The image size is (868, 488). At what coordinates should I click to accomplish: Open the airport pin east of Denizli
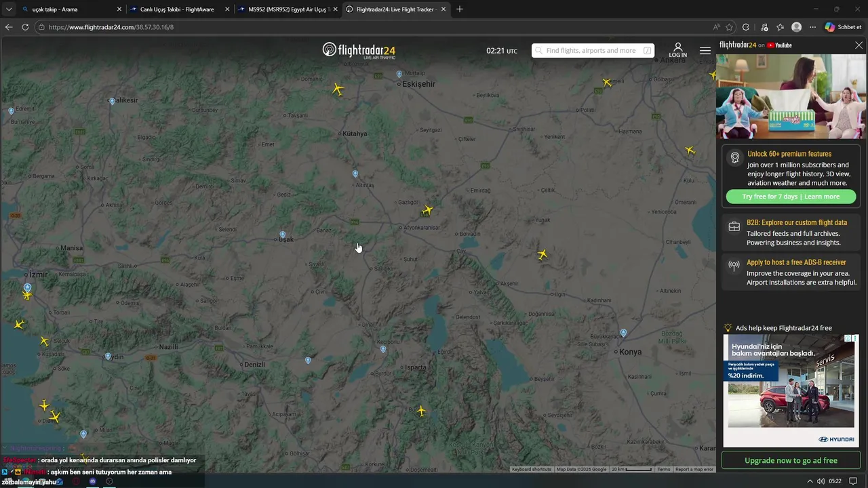[x=308, y=360]
